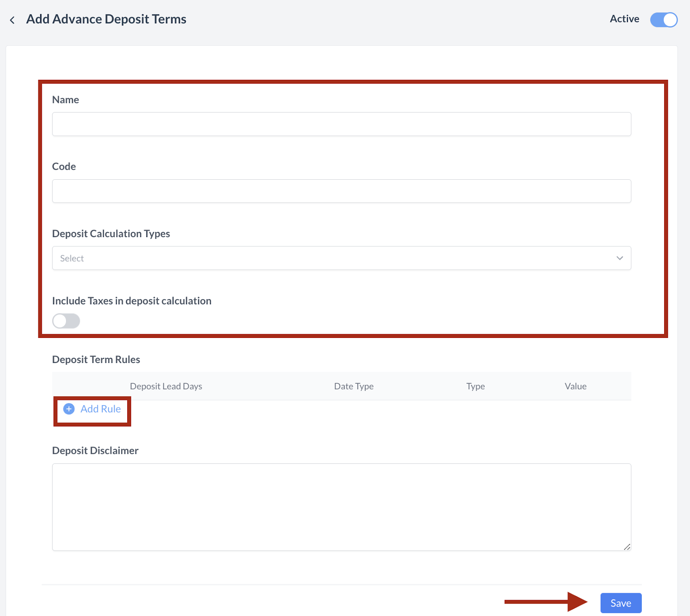
Task: Click the Deposit Lead Days column header
Action: click(x=166, y=386)
